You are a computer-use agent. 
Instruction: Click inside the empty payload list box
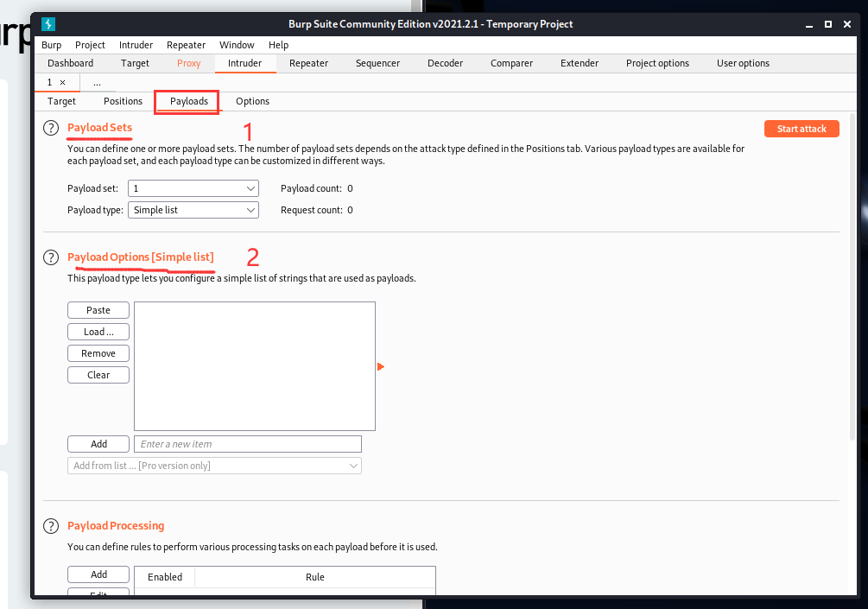[x=255, y=366]
